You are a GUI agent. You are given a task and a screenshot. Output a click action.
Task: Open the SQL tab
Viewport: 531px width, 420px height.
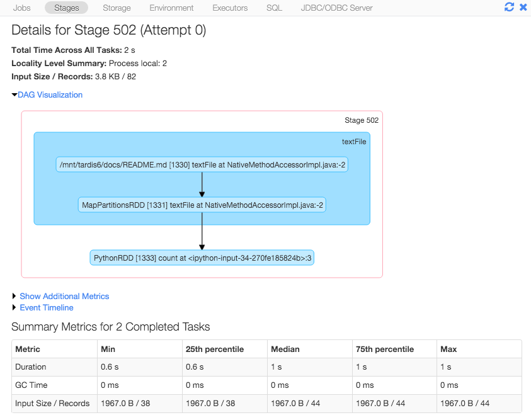(x=274, y=8)
